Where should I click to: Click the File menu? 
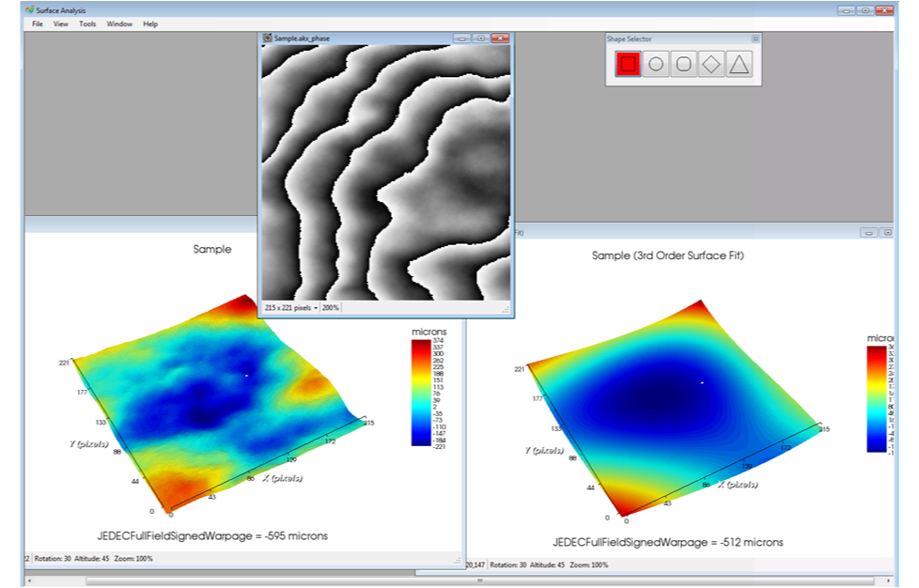click(x=37, y=23)
